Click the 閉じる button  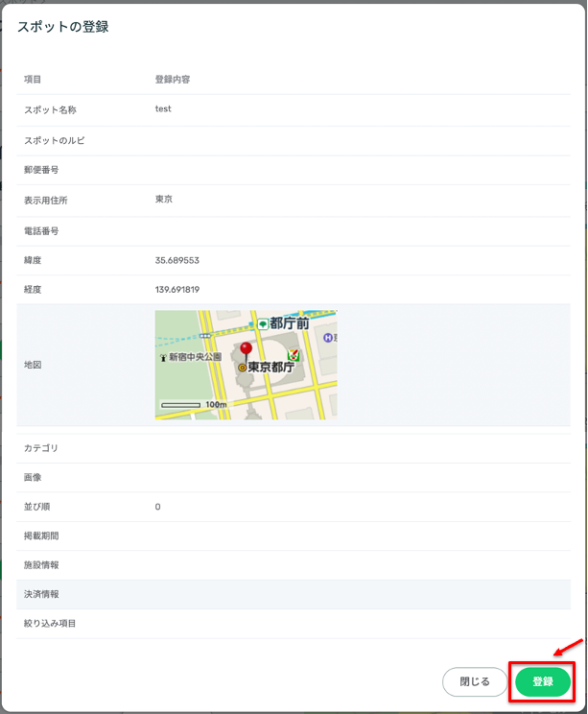tap(475, 681)
